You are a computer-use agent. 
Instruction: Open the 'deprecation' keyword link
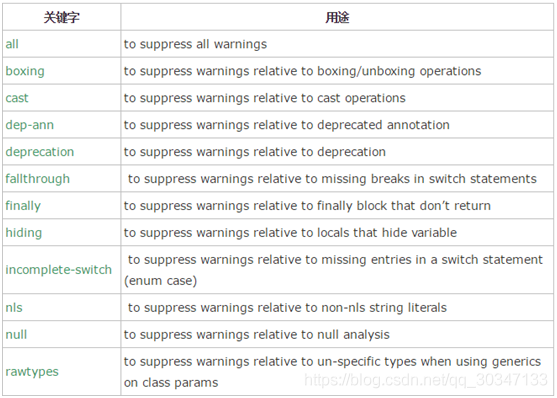point(40,152)
